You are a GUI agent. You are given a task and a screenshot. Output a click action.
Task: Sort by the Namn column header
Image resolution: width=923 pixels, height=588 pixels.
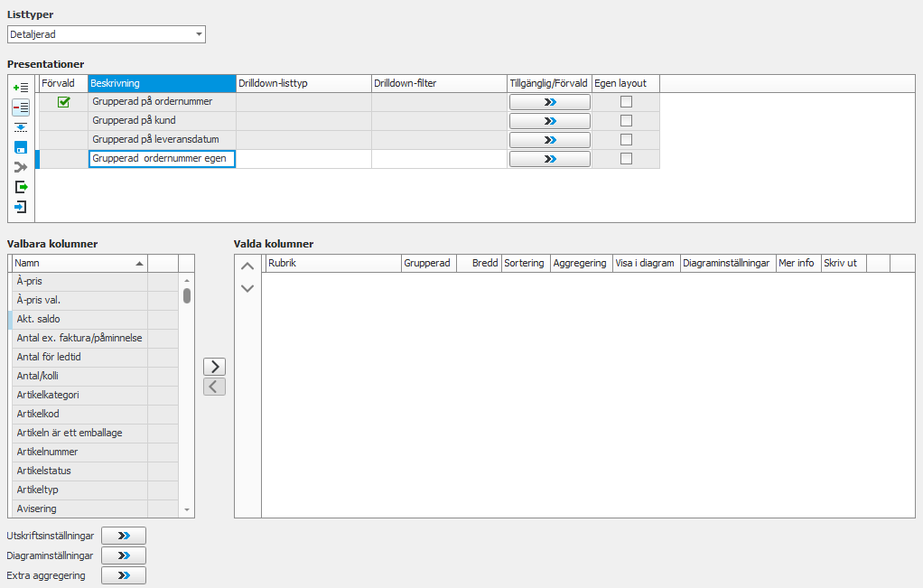pyautogui.click(x=77, y=263)
